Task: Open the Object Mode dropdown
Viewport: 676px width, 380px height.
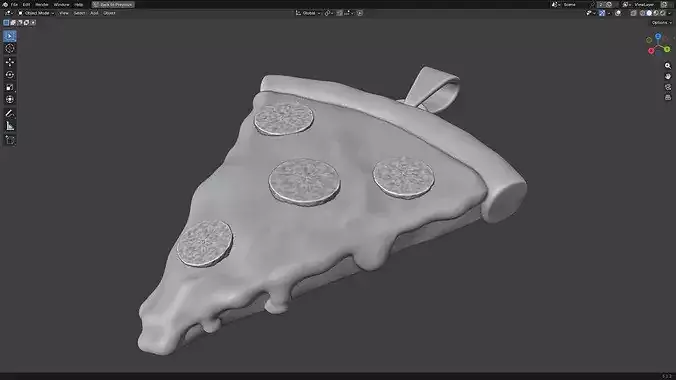Action: [x=36, y=13]
